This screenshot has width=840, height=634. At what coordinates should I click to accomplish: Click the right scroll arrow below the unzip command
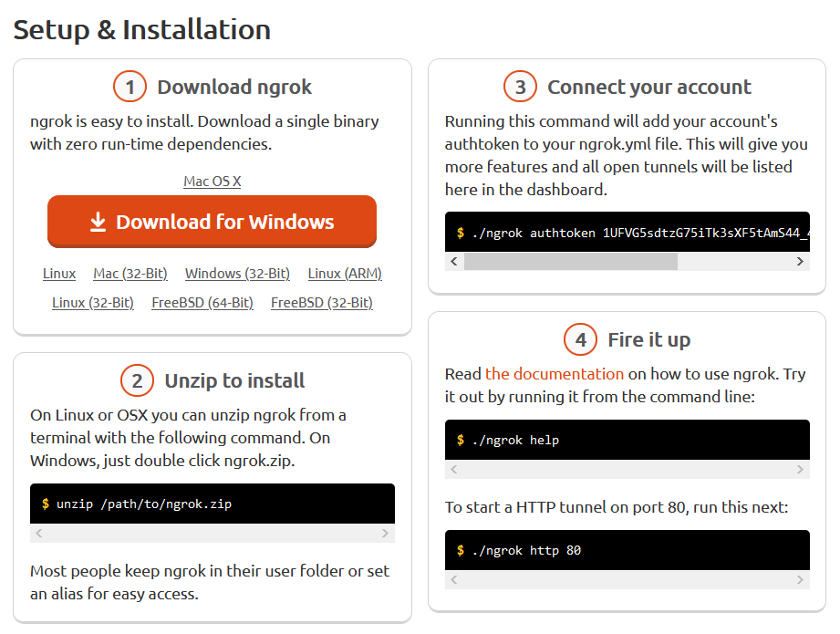click(387, 533)
